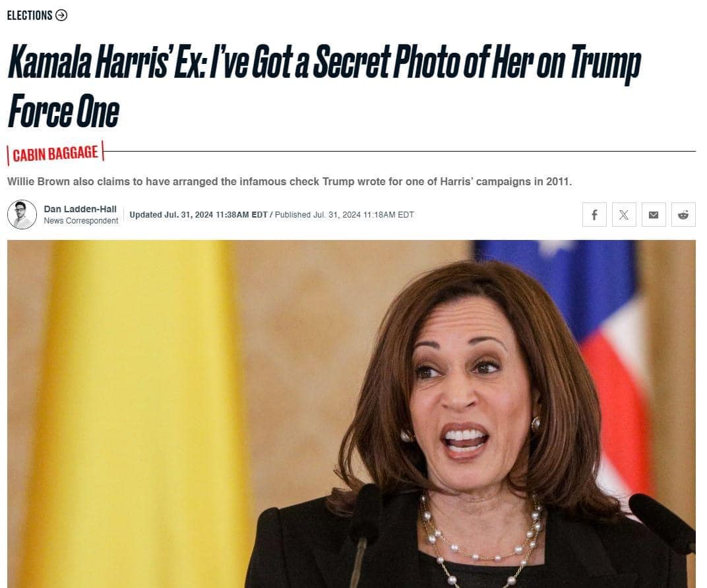
Task: Click the circled arrow beside ELECTIONS
Action: [x=61, y=15]
